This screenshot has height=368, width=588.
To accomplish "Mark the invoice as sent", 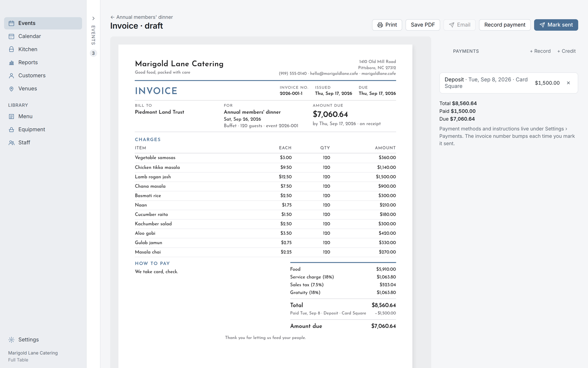I will point(556,25).
